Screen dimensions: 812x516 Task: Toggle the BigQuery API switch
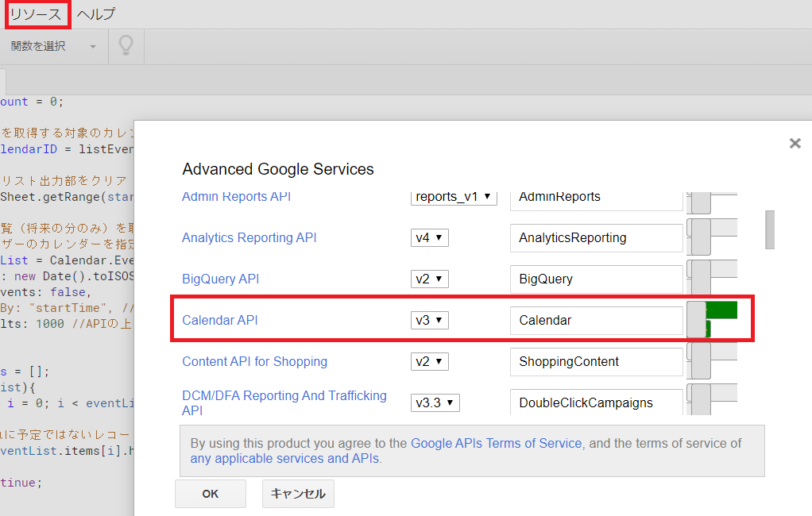click(712, 278)
